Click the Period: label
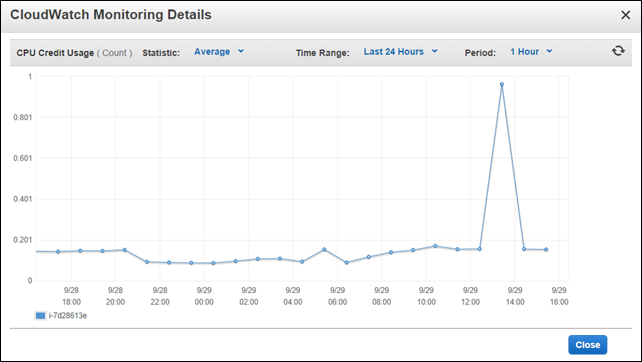The height and width of the screenshot is (362, 642). point(480,53)
